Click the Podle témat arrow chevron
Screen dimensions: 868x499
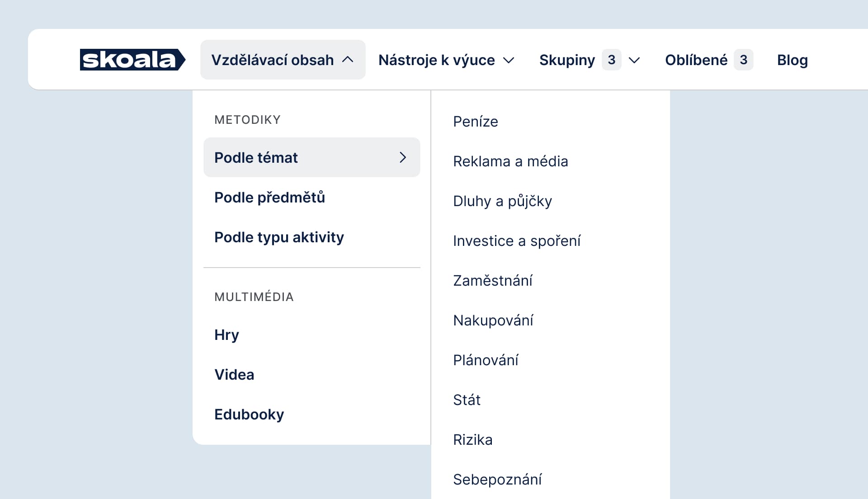click(403, 157)
